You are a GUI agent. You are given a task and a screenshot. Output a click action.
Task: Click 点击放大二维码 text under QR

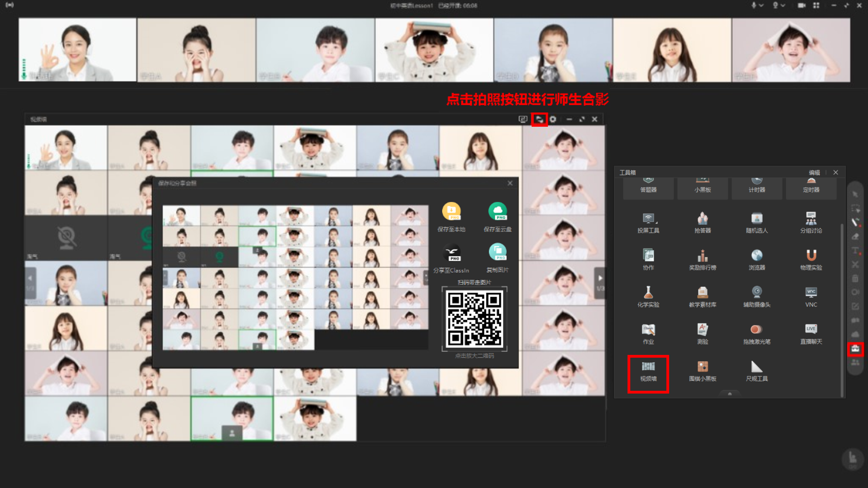point(474,356)
